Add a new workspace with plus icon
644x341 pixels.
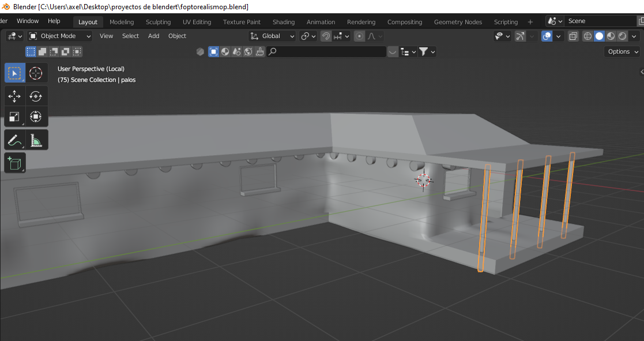pyautogui.click(x=530, y=22)
